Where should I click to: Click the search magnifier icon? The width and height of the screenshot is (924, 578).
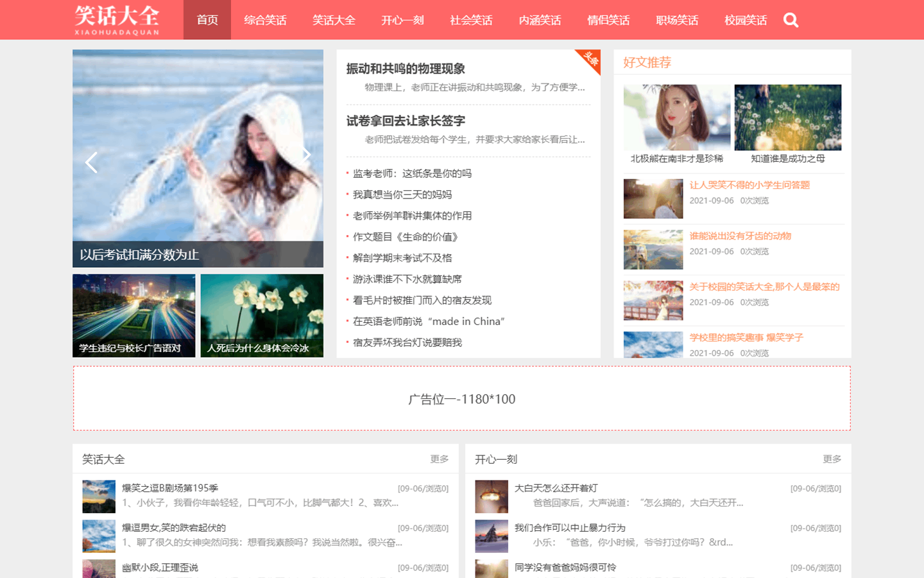pos(791,21)
